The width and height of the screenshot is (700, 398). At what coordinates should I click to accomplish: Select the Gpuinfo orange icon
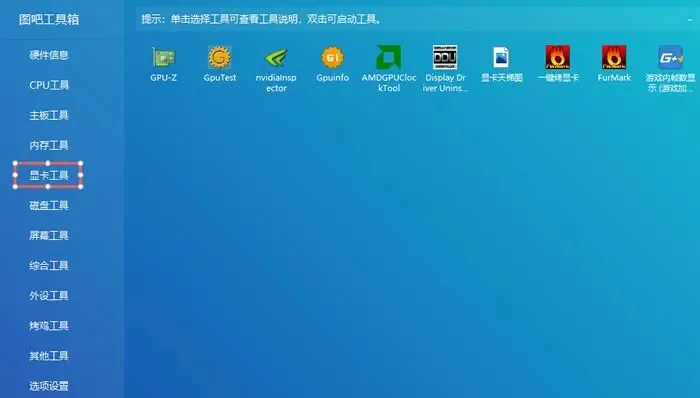tap(333, 58)
